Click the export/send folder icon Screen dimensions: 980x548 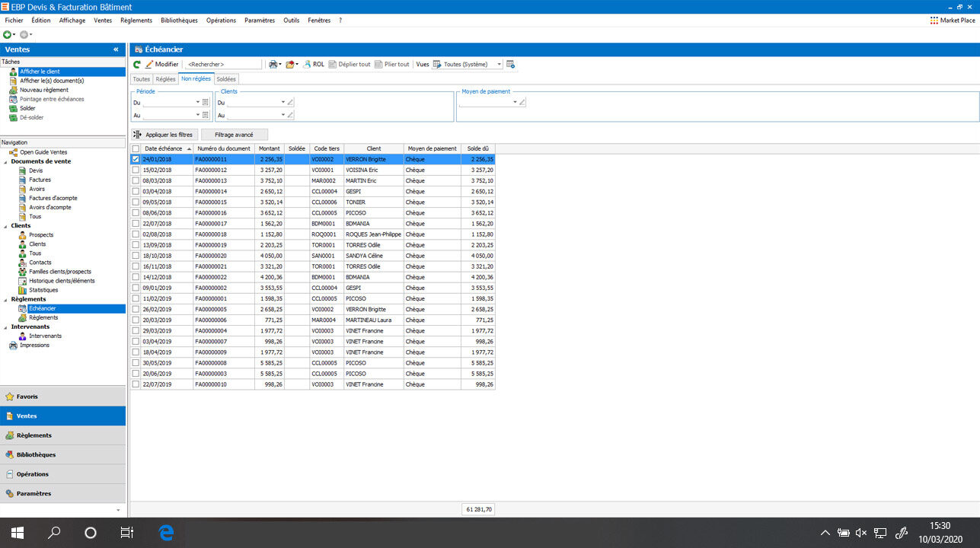click(290, 65)
